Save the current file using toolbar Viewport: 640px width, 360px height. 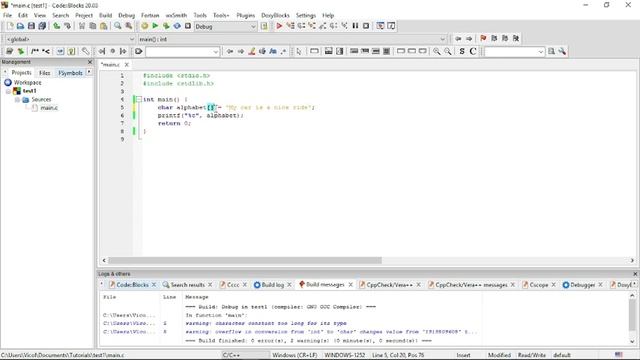point(31,26)
